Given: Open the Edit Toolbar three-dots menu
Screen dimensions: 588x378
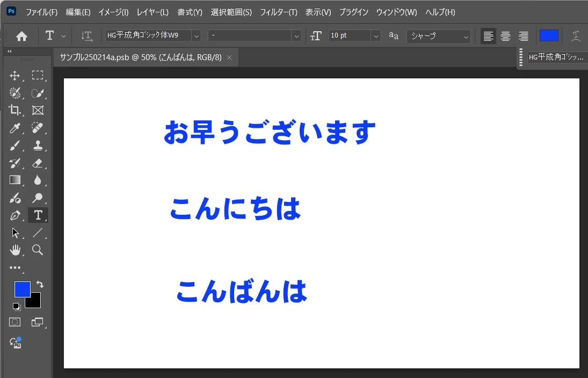Looking at the screenshot, I should tap(15, 267).
